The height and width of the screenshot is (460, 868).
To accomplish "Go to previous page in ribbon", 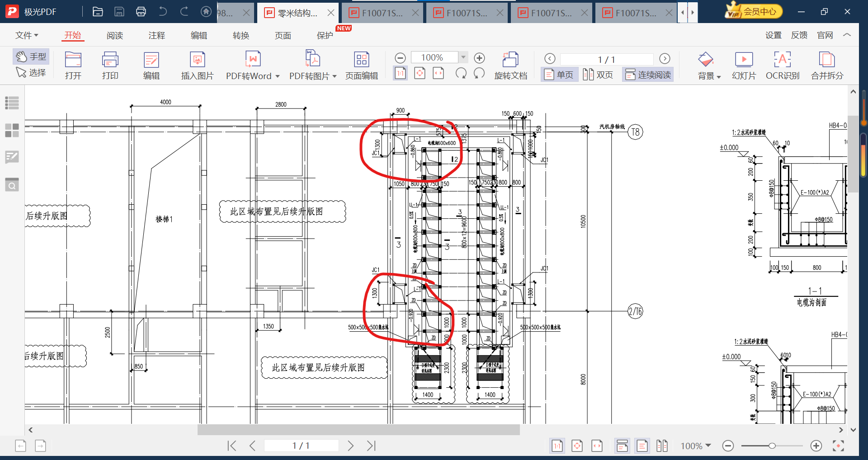I will 550,59.
